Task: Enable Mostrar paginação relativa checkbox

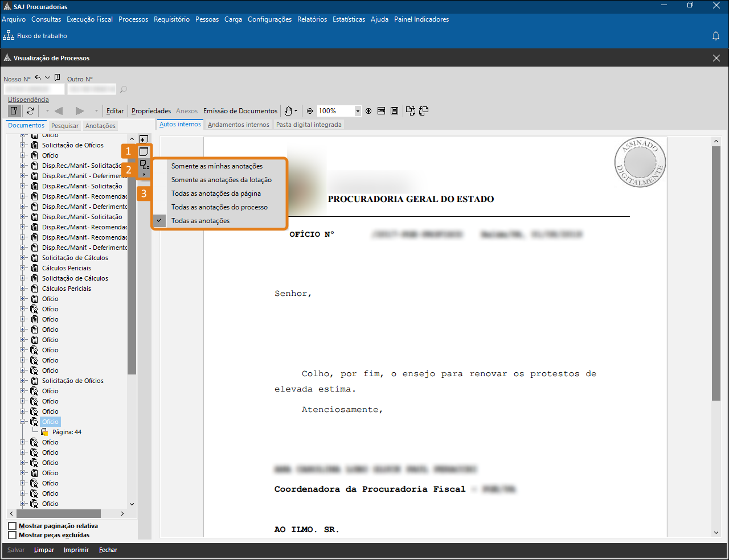Action: point(13,526)
